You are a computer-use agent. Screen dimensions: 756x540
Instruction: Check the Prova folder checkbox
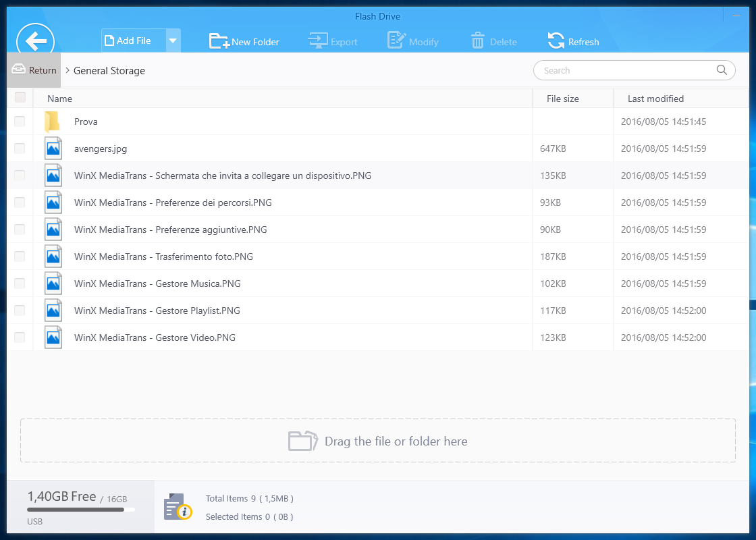pyautogui.click(x=20, y=122)
